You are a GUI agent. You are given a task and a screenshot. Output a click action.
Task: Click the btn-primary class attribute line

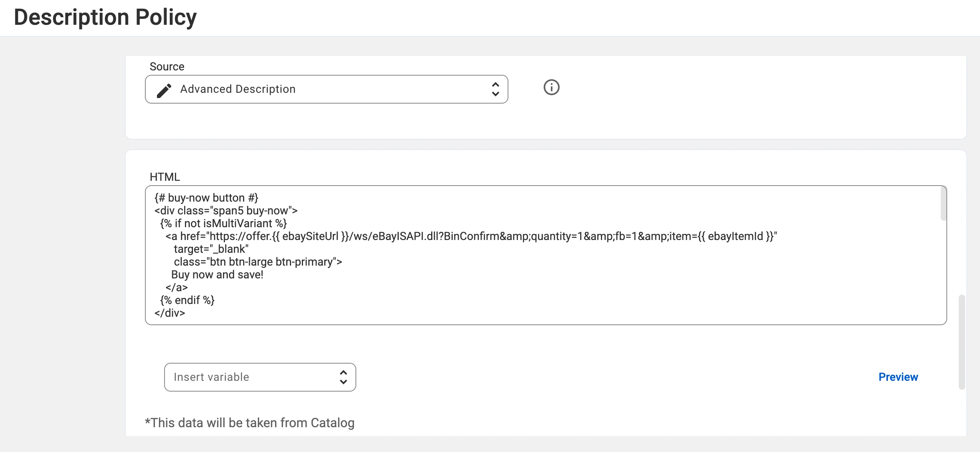(258, 262)
